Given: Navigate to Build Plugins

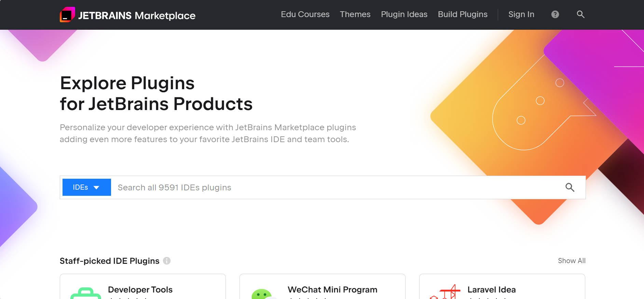Looking at the screenshot, I should (x=463, y=14).
